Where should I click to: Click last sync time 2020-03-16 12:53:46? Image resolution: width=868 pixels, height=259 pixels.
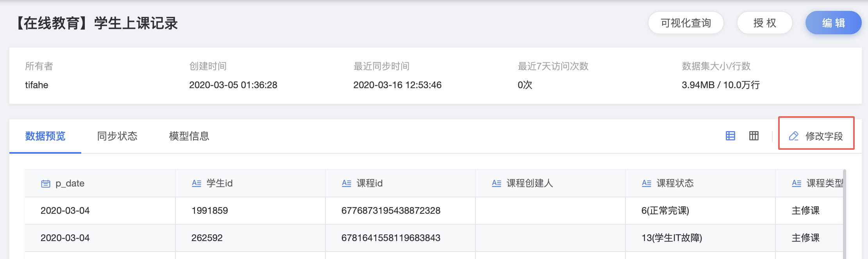(398, 85)
